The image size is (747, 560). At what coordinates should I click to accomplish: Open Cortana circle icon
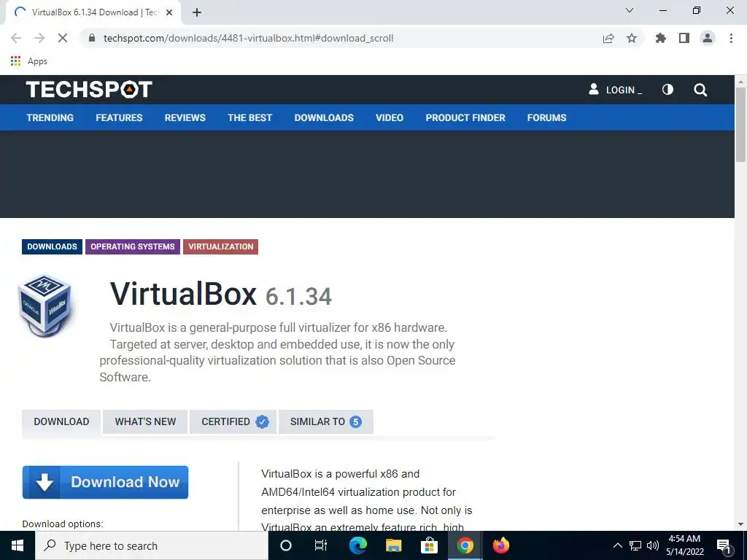[x=286, y=545]
